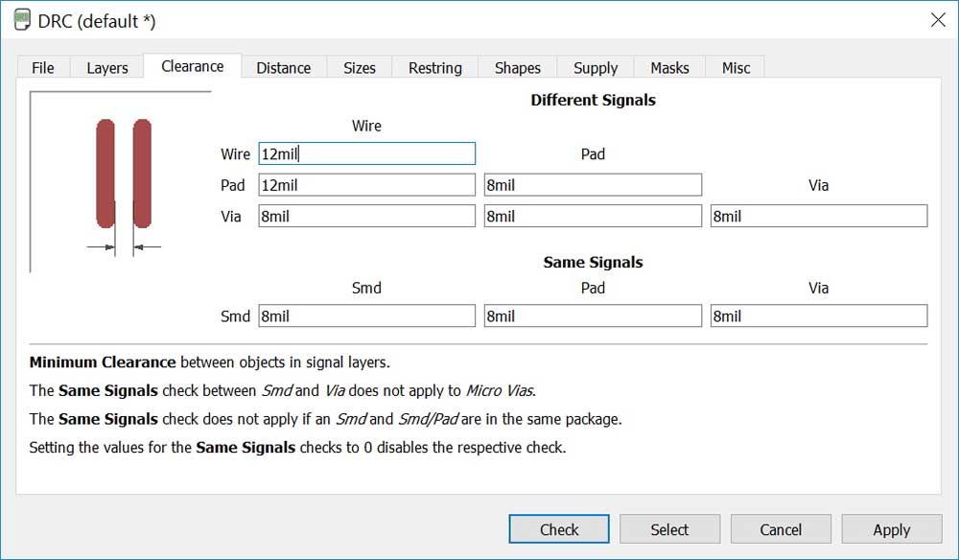The width and height of the screenshot is (959, 560).
Task: Click the Select button
Action: [x=669, y=528]
